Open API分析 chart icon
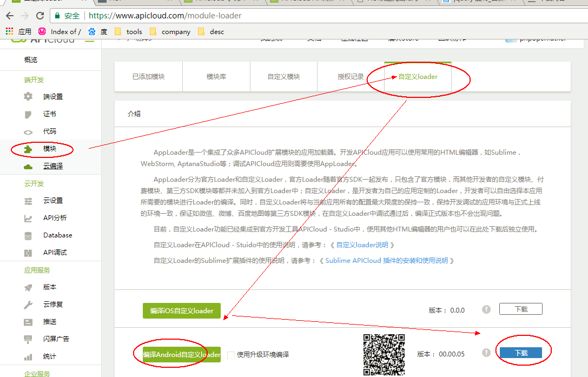 pyautogui.click(x=28, y=218)
